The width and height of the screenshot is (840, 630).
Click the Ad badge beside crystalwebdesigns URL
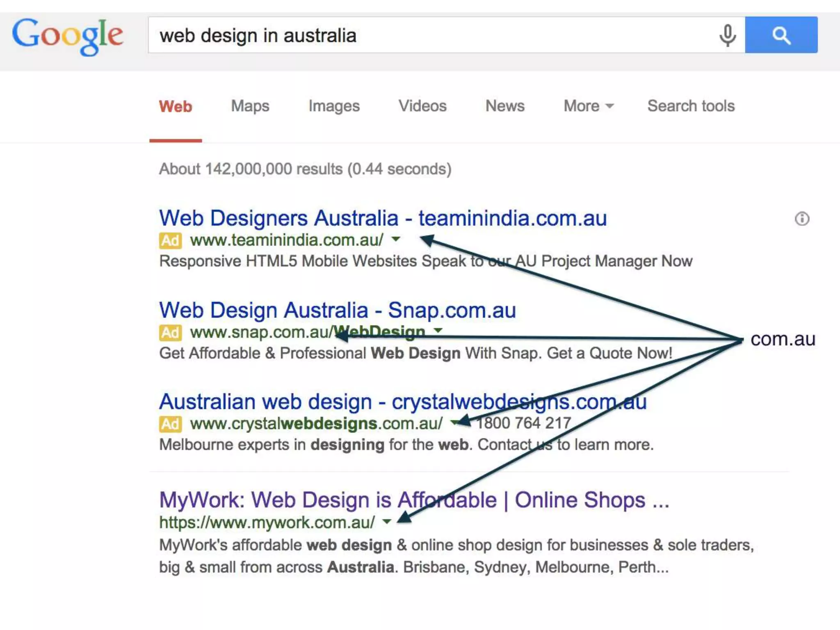(x=170, y=424)
